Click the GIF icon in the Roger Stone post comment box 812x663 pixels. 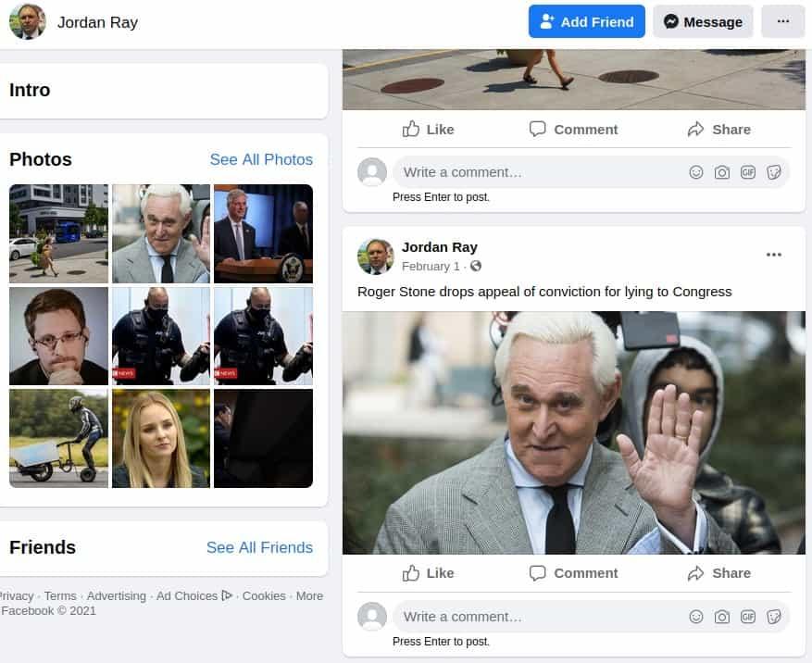click(748, 617)
